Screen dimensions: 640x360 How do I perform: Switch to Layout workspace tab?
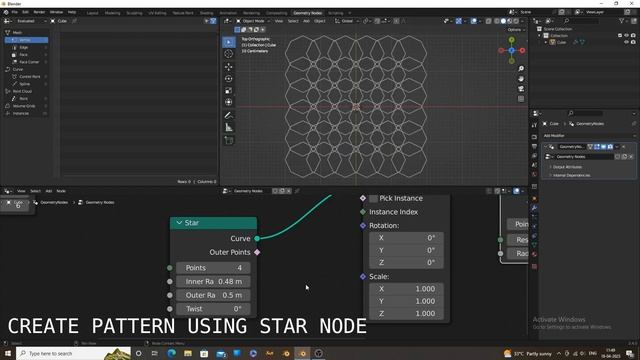93,13
